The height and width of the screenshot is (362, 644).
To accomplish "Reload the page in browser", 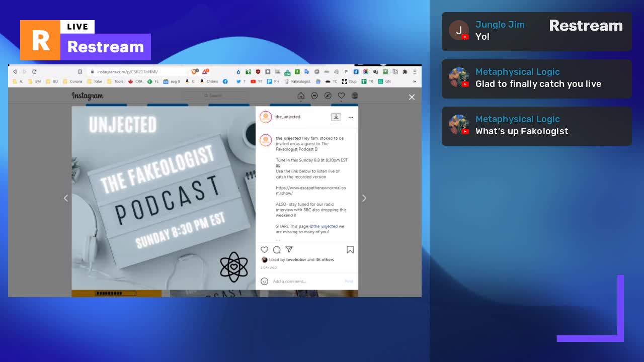I will click(34, 72).
